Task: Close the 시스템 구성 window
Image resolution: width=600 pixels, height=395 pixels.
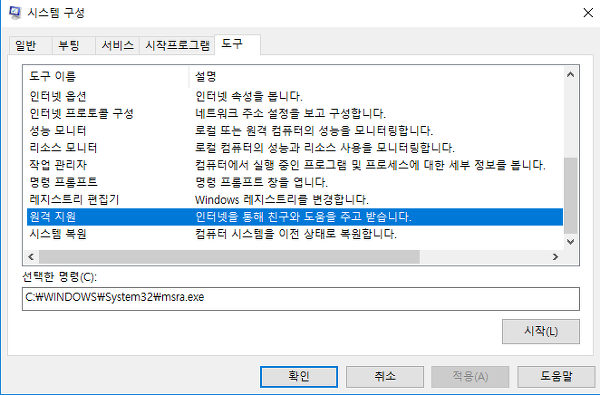Action: (x=588, y=13)
